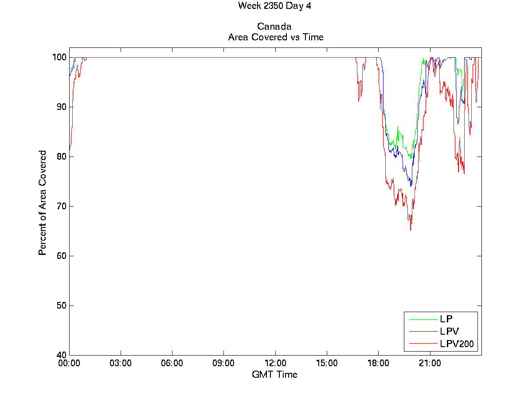This screenshot has width=532, height=399.
Task: Click the blue LPV legend line
Action: coord(422,331)
